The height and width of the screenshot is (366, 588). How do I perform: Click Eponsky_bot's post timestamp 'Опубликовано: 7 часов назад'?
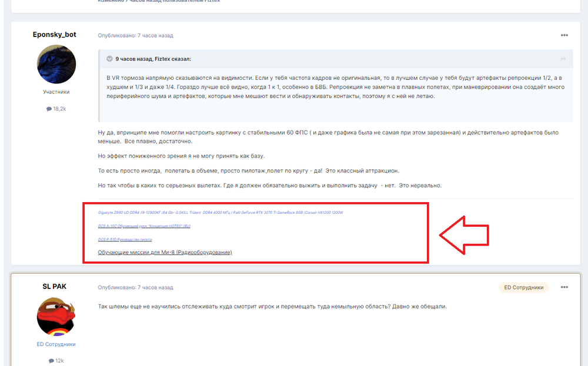click(135, 36)
